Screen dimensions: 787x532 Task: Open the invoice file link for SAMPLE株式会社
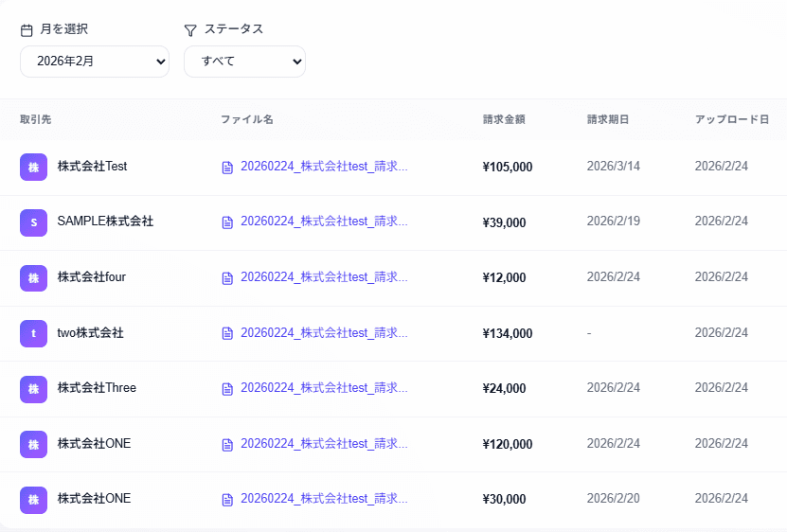(x=324, y=222)
